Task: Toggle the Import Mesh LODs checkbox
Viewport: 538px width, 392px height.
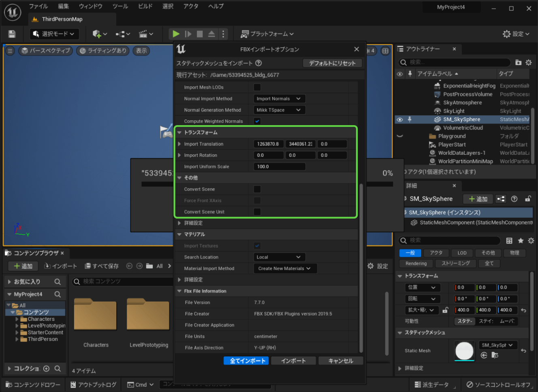Action: click(257, 87)
